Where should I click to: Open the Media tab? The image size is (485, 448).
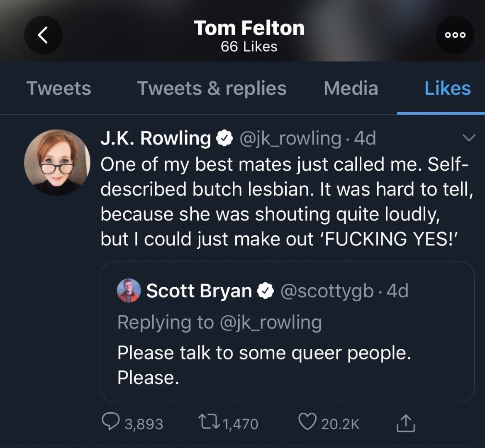[x=351, y=88]
